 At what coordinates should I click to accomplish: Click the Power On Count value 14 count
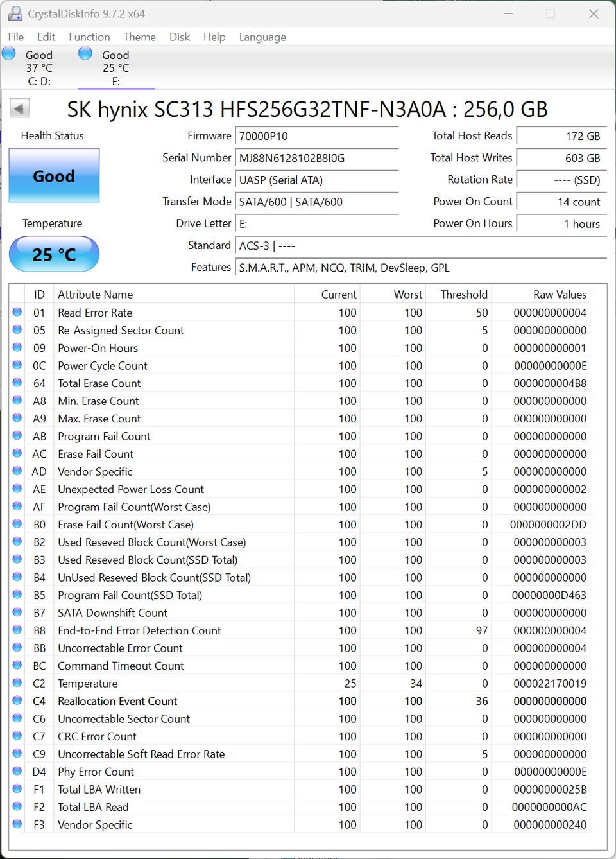click(x=561, y=202)
